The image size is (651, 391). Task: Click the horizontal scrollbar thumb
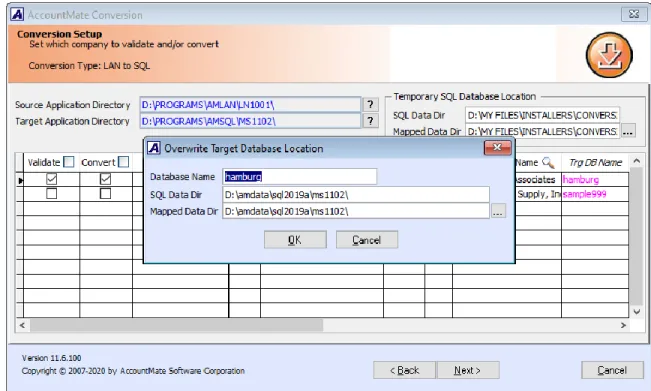coord(176,325)
